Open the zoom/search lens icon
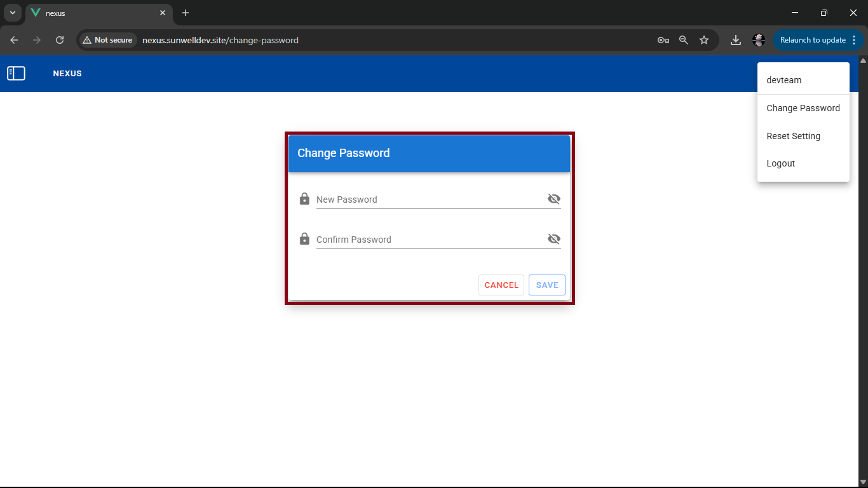 pos(683,39)
